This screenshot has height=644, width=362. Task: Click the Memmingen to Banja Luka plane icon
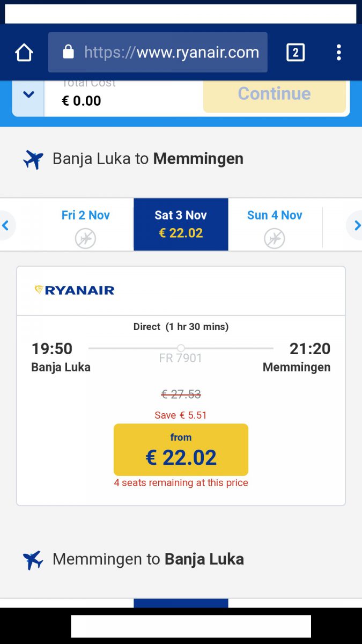[33, 560]
